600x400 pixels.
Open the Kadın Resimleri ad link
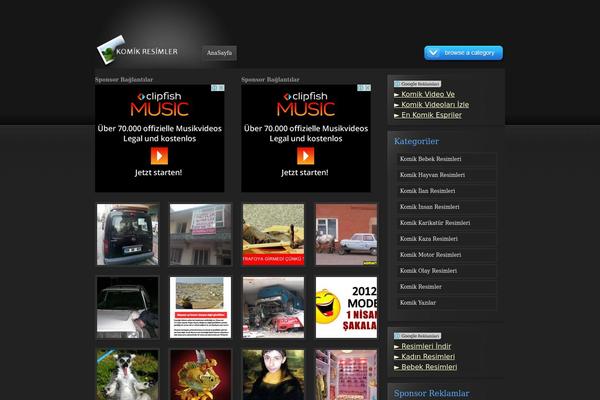[x=424, y=356]
